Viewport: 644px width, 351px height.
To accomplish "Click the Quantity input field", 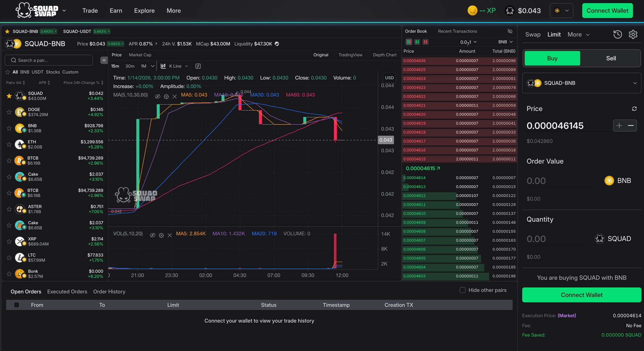I will pyautogui.click(x=558, y=239).
